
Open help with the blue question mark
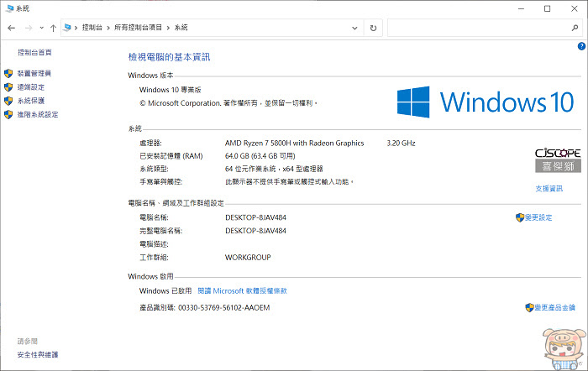click(x=581, y=46)
